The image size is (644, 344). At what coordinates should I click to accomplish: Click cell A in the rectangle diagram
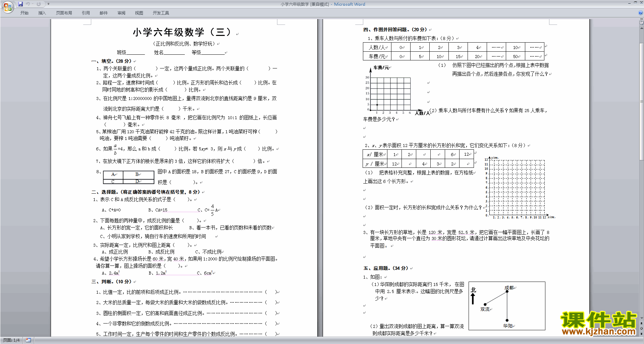[113, 175]
